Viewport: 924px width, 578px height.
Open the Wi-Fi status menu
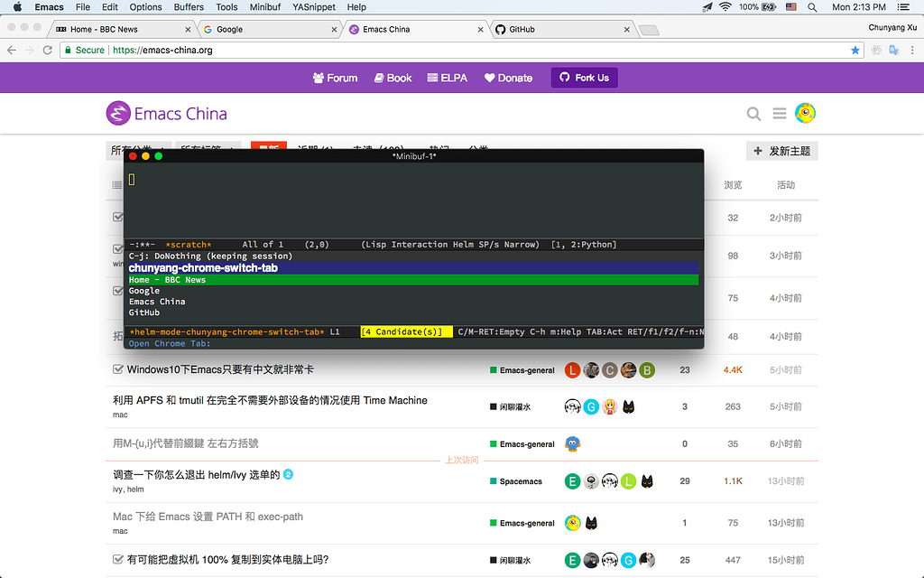(x=725, y=7)
